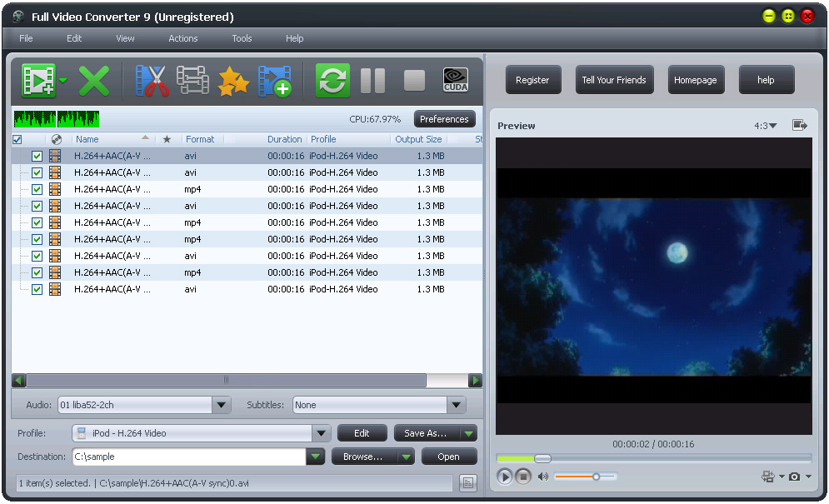Viewport: 829px width, 504px height.
Task: Open the Subtitles dropdown
Action: click(456, 405)
